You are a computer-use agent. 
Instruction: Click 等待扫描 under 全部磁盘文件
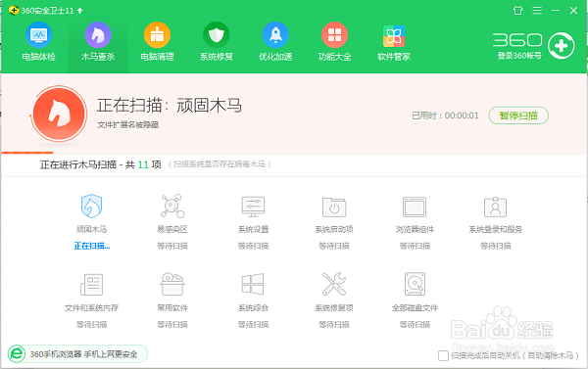[415, 324]
